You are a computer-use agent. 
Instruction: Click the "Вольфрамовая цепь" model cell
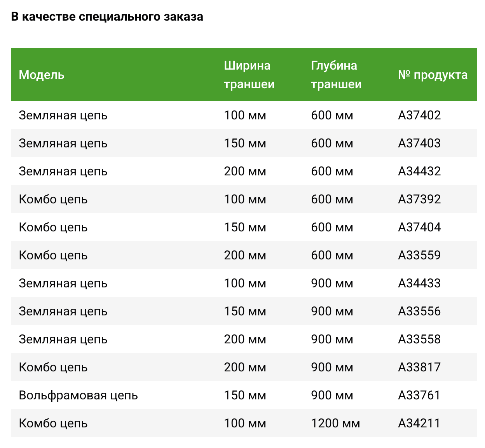(x=78, y=395)
